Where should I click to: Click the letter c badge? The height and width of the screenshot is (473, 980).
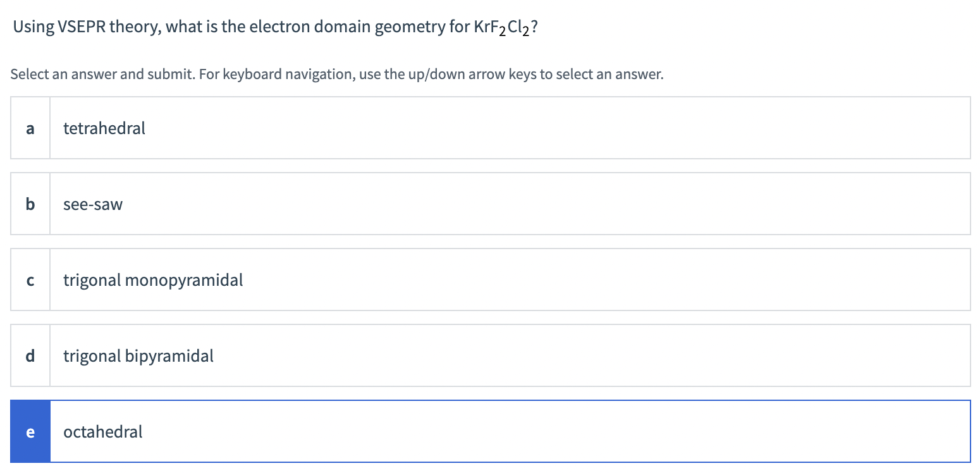30,279
